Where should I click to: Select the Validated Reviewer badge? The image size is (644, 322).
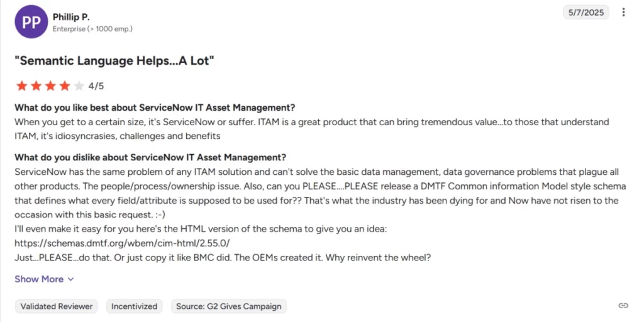pyautogui.click(x=57, y=306)
